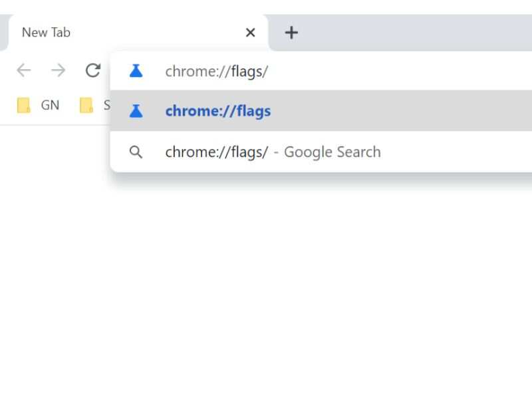The width and height of the screenshot is (532, 399).
Task: Click flask icon beside highlighted chrome://flags suggestion
Action: (136, 111)
